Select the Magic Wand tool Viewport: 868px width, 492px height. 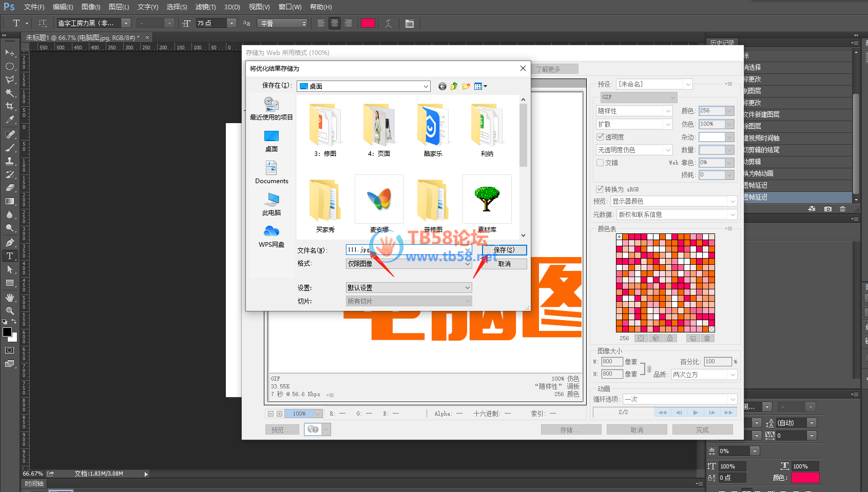tap(10, 93)
